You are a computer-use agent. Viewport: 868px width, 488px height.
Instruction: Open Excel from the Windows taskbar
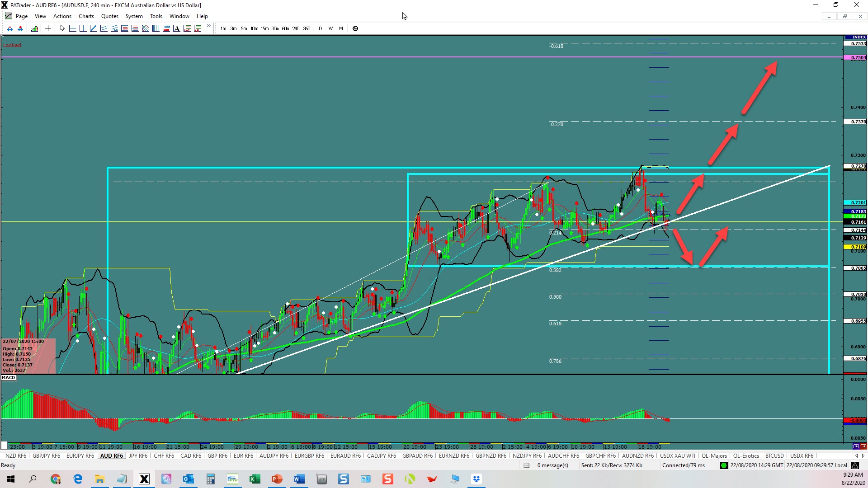[x=255, y=479]
